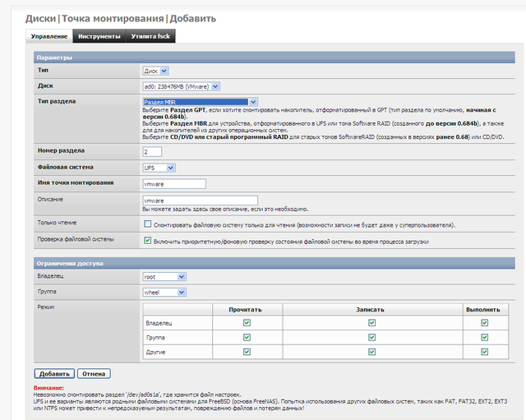The width and height of the screenshot is (526, 420).
Task: Toggle Группа Выполнить permission checkbox
Action: [484, 337]
